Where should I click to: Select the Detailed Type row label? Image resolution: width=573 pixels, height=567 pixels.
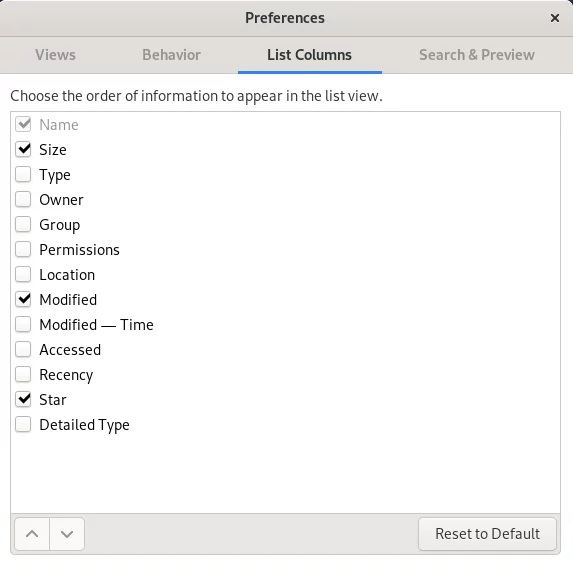84,425
